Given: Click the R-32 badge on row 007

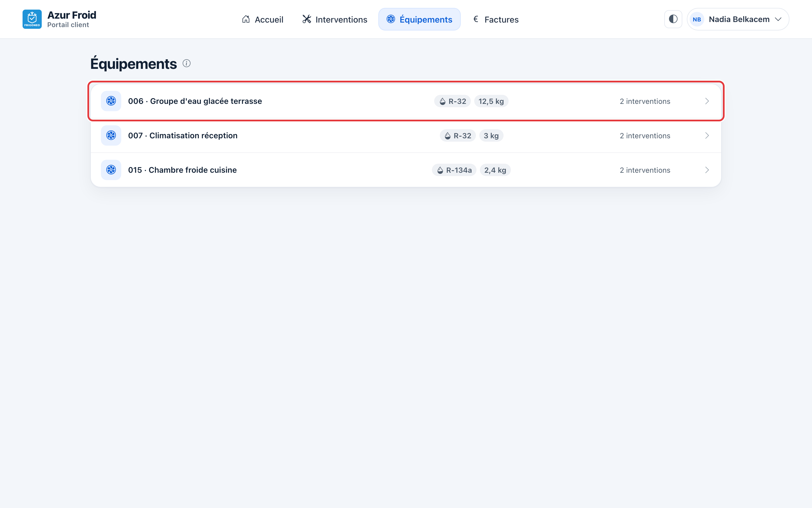Looking at the screenshot, I should click(x=458, y=136).
